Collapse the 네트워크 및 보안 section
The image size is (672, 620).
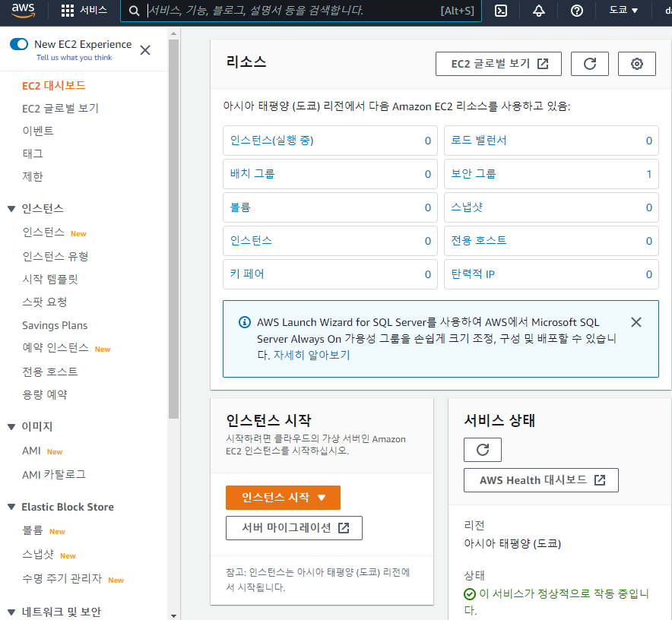coord(11,612)
